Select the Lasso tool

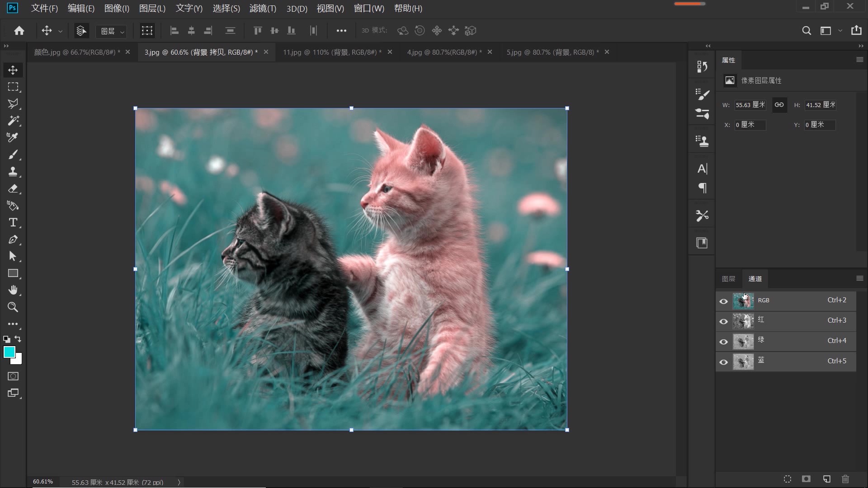(x=13, y=104)
